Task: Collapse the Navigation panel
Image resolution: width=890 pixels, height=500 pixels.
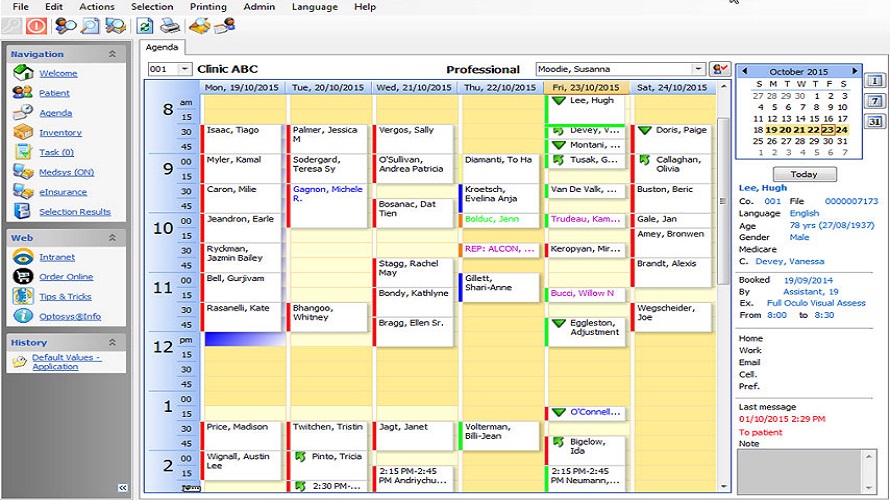Action: [x=112, y=54]
